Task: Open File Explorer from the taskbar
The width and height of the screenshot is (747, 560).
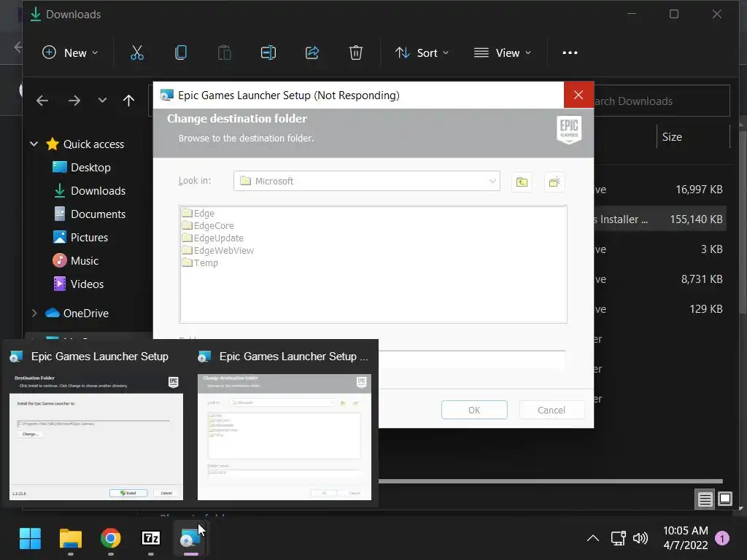Action: click(x=71, y=539)
